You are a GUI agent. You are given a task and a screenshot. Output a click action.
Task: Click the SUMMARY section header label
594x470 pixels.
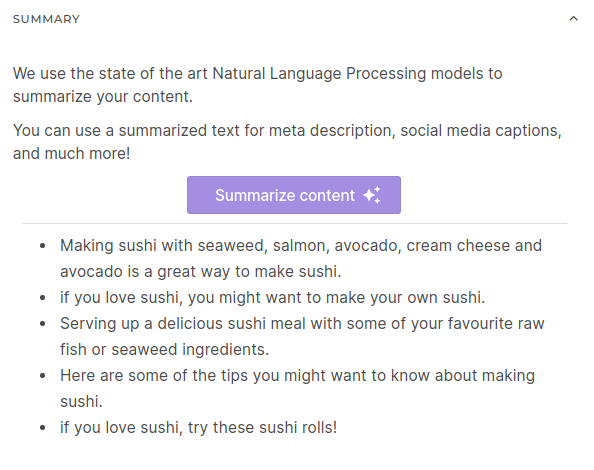coord(46,19)
